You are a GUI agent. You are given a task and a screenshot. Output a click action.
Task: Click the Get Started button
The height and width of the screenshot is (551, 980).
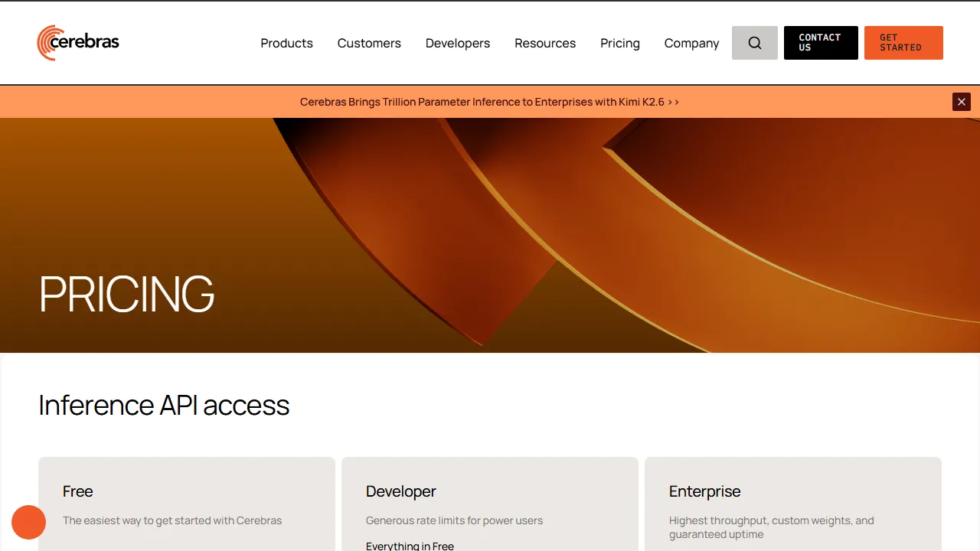[x=903, y=43]
